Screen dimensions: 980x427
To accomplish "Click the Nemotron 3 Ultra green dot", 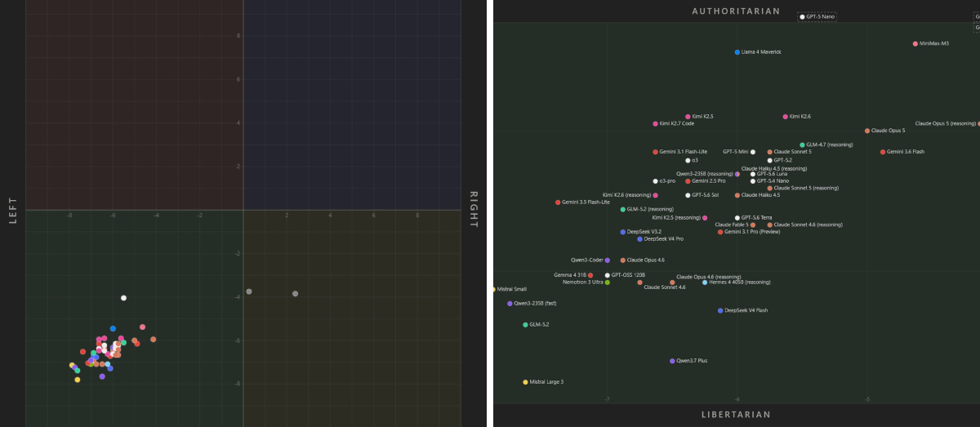I will click(607, 282).
